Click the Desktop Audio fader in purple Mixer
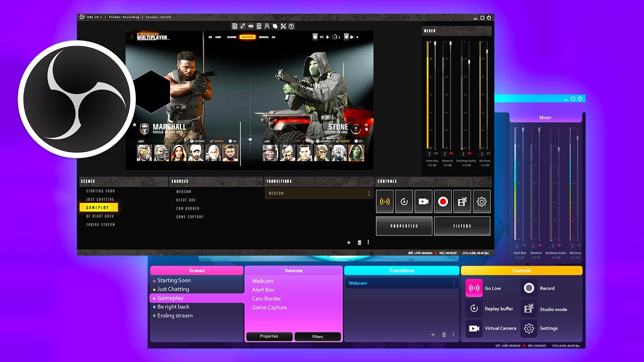This screenshot has height=362, width=644. click(558, 149)
